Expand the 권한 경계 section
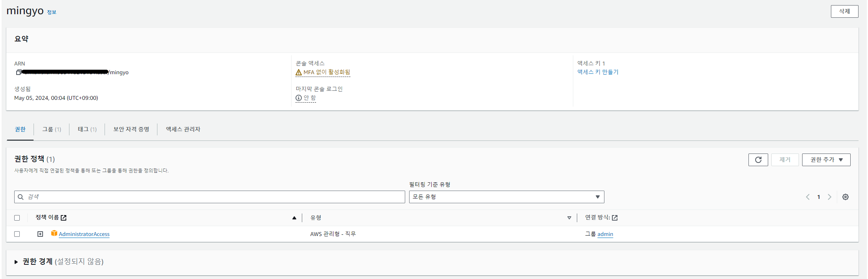 tap(16, 262)
